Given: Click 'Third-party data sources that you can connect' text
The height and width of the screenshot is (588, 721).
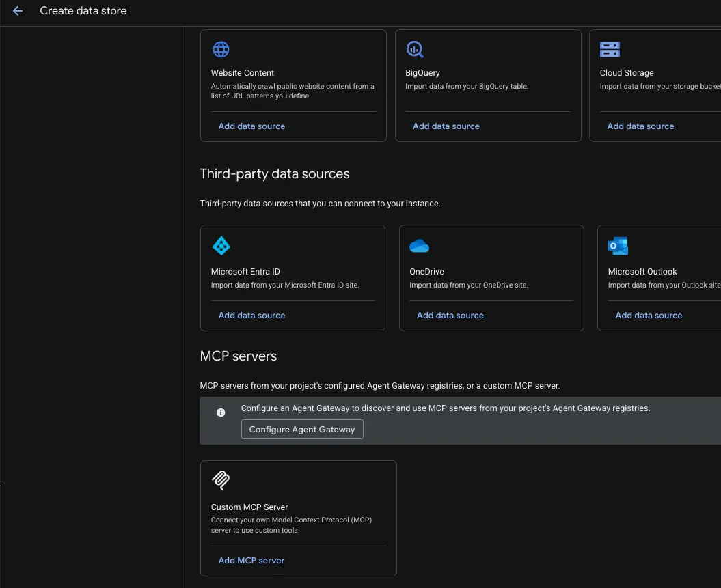Looking at the screenshot, I should 320,203.
